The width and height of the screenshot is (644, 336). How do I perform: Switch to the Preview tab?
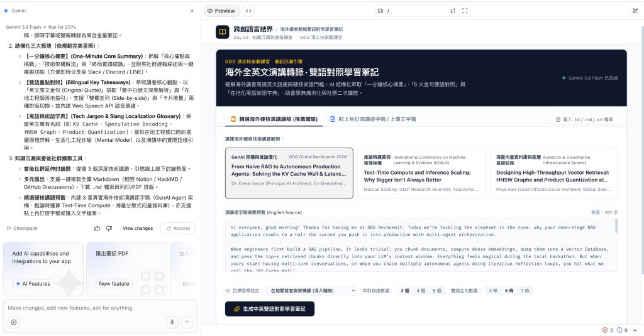coord(221,11)
